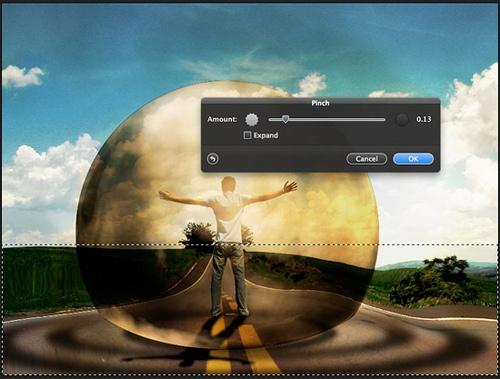Click the minimum pinch icon left of slider
Image resolution: width=500 pixels, height=379 pixels.
[x=252, y=119]
